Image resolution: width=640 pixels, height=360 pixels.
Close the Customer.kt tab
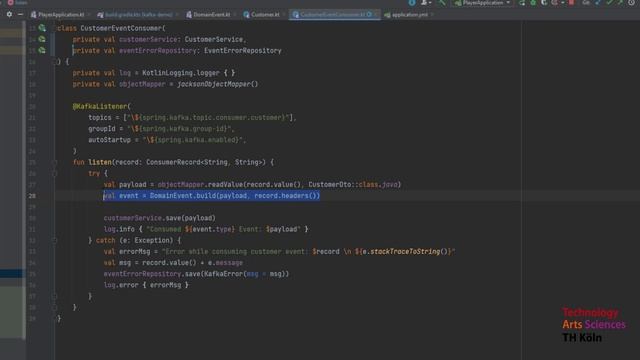tap(284, 15)
